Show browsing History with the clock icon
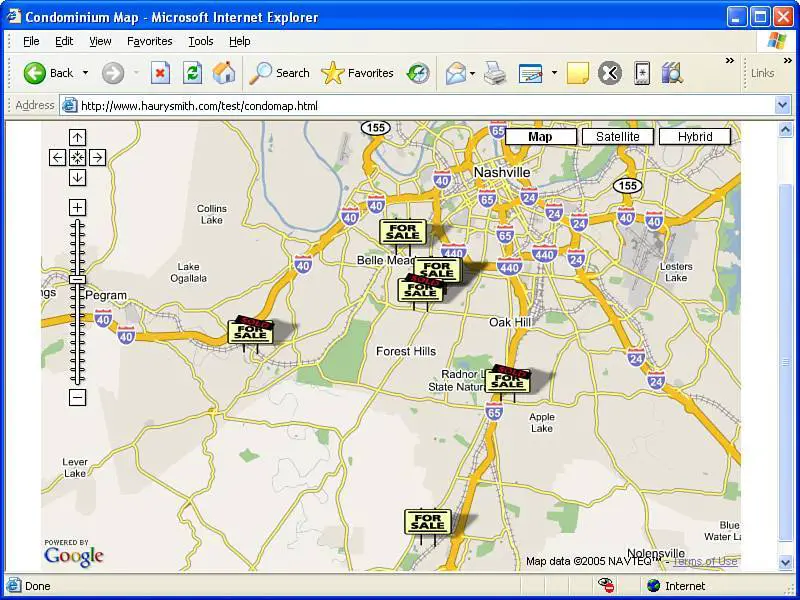This screenshot has height=600, width=800. click(x=418, y=73)
